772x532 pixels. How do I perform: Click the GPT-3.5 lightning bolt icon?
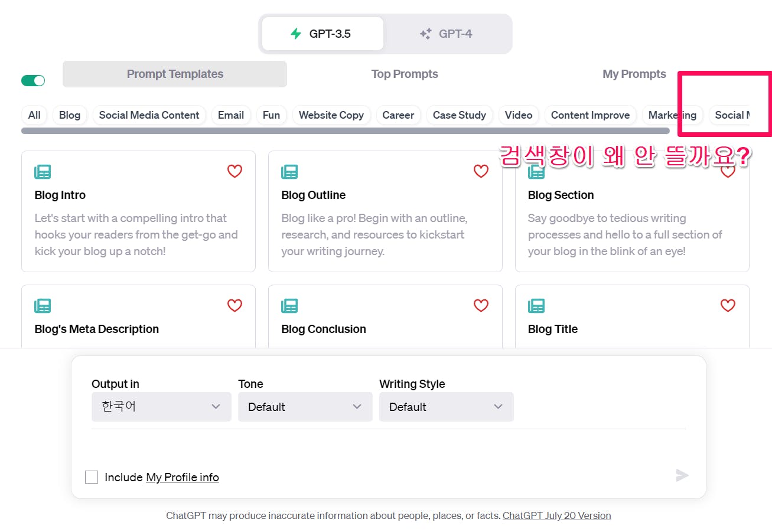[x=296, y=34]
